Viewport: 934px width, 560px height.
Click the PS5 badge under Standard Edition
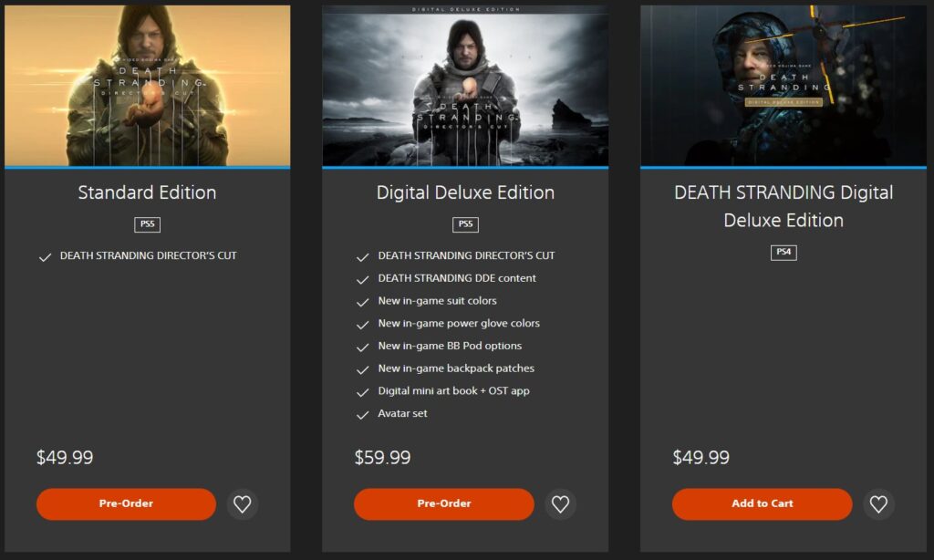[146, 224]
